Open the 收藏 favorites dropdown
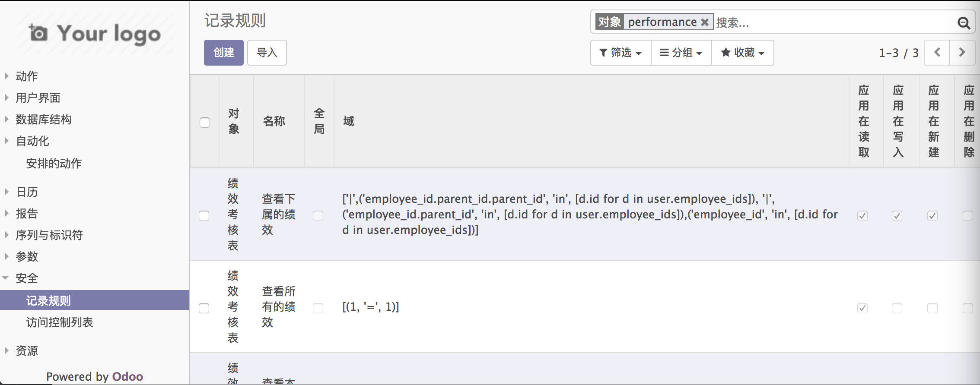 click(742, 53)
